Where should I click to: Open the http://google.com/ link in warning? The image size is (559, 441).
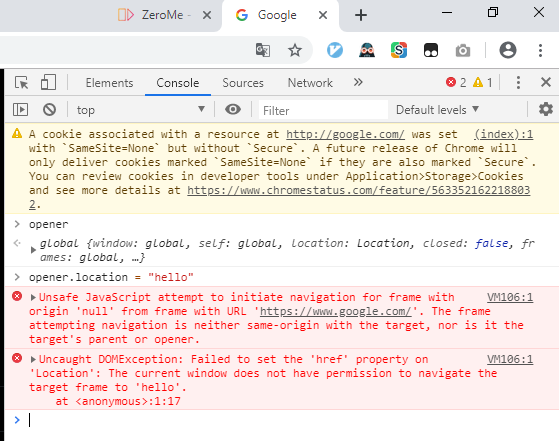pyautogui.click(x=345, y=134)
